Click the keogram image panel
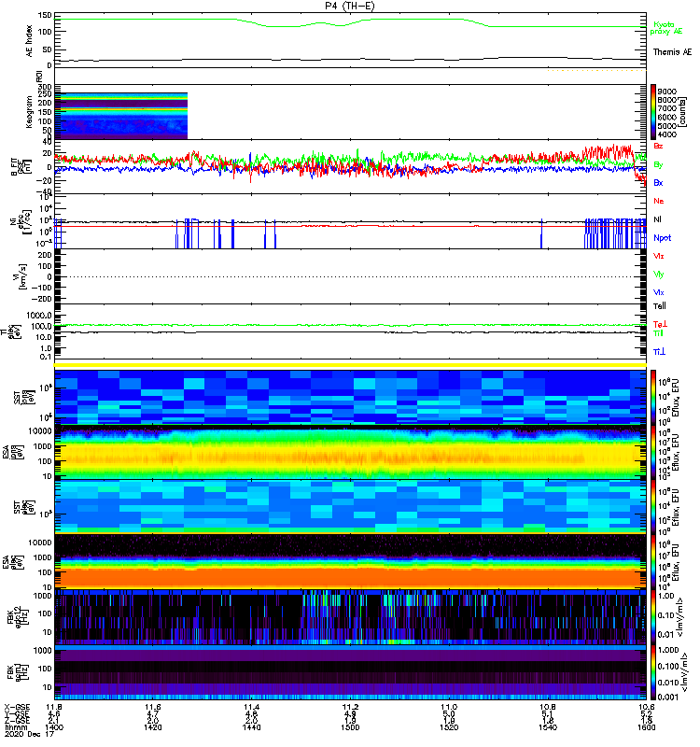This screenshot has width=700, height=747. tap(122, 112)
